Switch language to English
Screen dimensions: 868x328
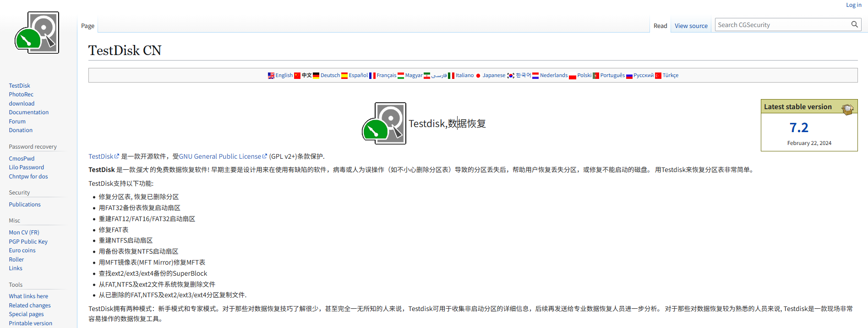[284, 75]
